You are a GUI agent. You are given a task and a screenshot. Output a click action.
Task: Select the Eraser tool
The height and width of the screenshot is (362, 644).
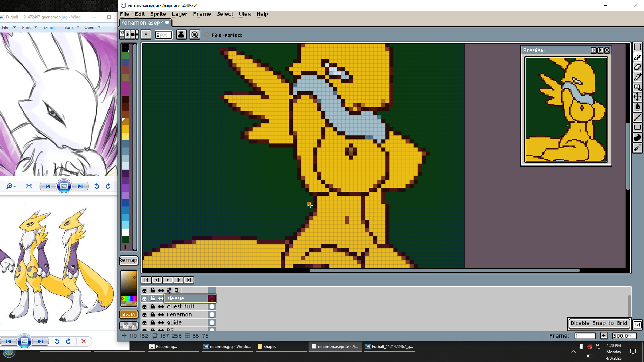(637, 67)
